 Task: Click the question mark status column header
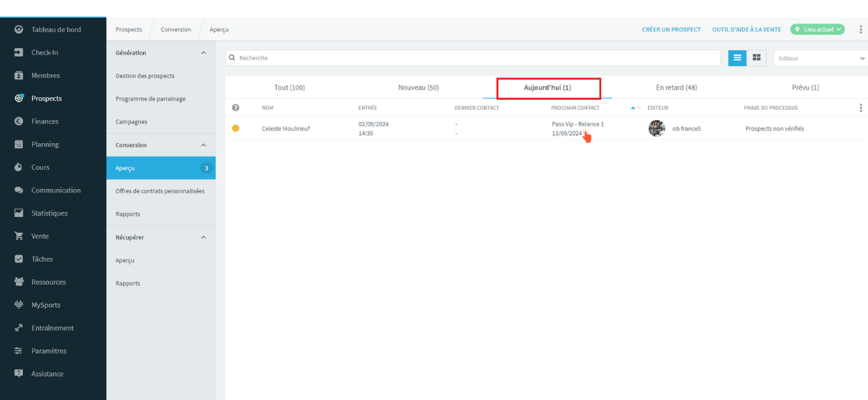(x=235, y=107)
